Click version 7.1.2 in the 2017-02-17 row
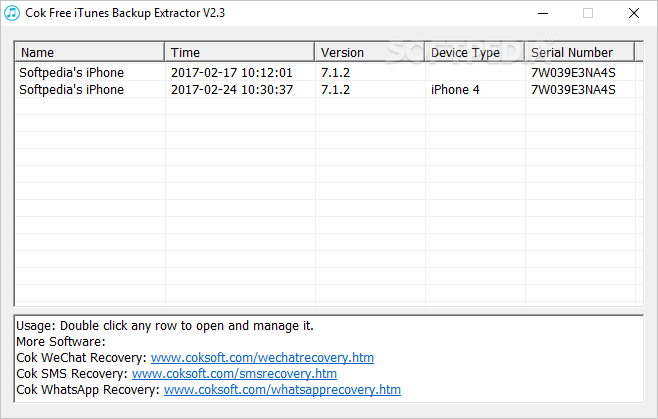This screenshot has height=419, width=658. click(335, 73)
